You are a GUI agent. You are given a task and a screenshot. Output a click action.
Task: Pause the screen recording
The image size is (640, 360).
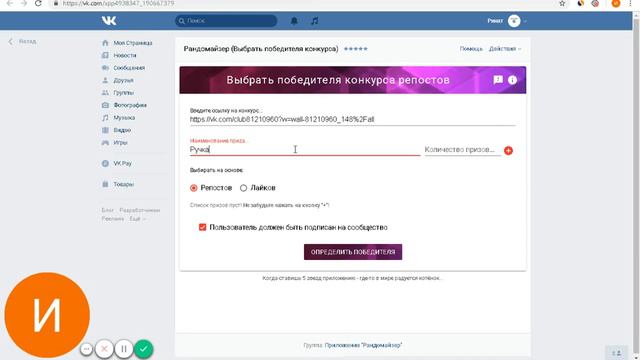pyautogui.click(x=124, y=349)
